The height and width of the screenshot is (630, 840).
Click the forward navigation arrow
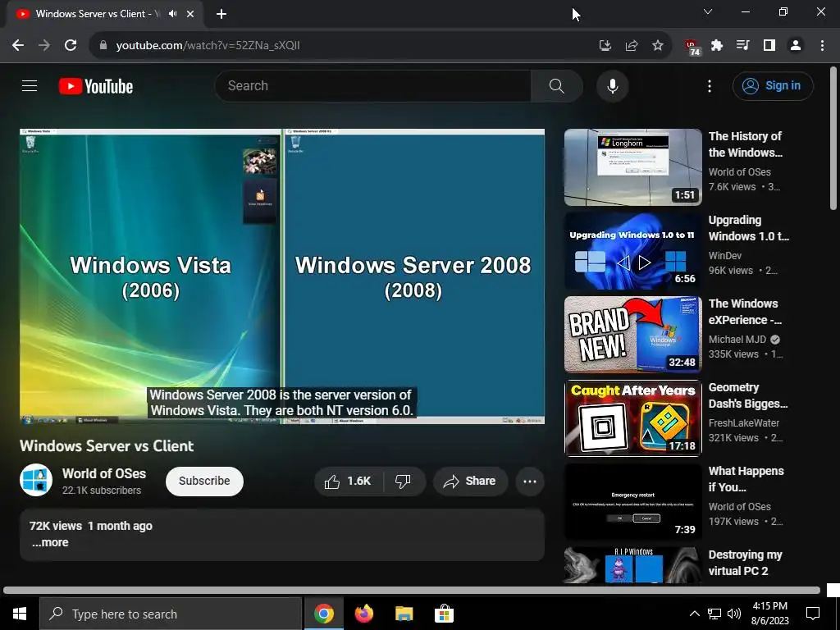pos(44,46)
